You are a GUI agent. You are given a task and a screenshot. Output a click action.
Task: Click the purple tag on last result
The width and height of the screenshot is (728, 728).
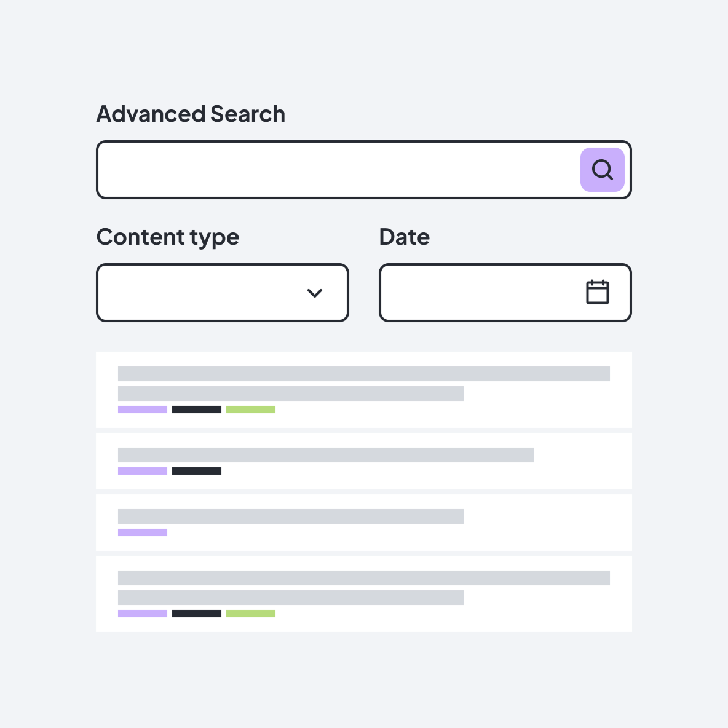click(x=143, y=614)
